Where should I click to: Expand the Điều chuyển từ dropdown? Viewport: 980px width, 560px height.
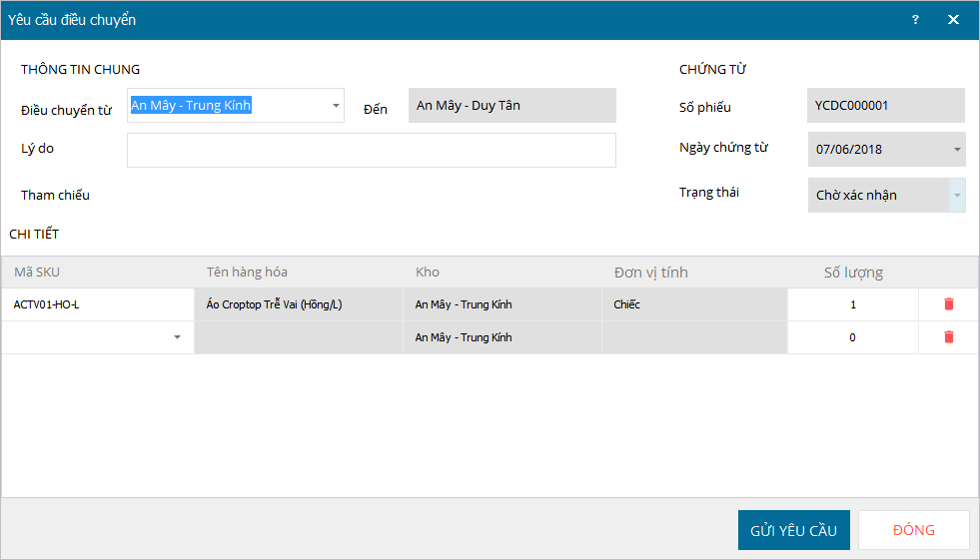click(336, 105)
